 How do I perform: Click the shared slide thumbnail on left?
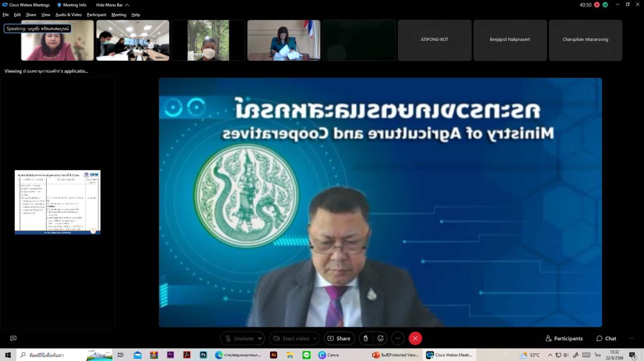[x=58, y=202]
